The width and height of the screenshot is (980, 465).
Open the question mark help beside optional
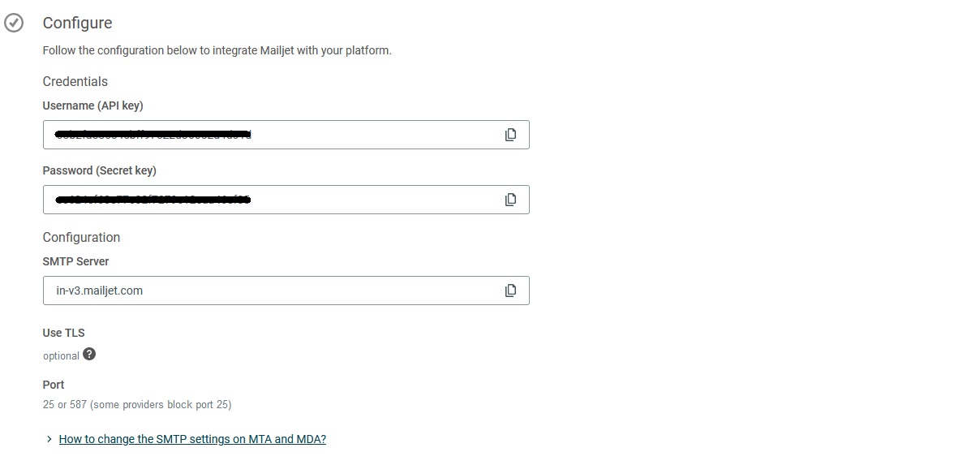point(89,354)
